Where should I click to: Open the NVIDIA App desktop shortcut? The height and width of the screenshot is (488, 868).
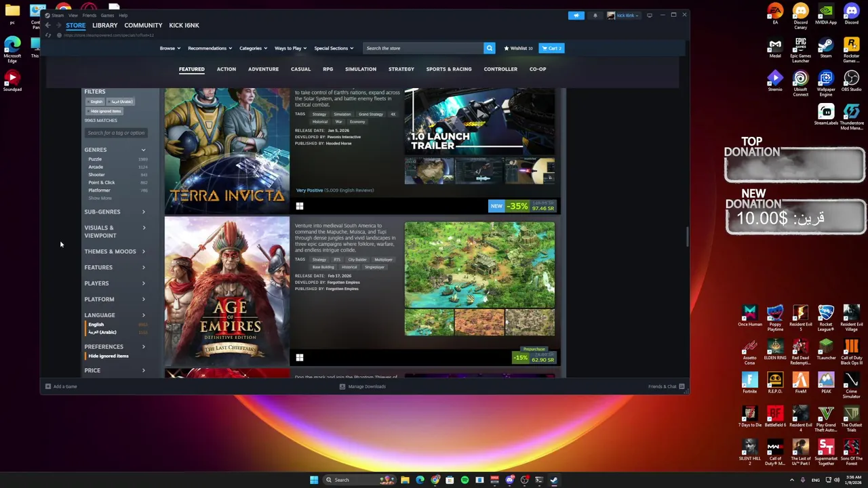click(826, 14)
